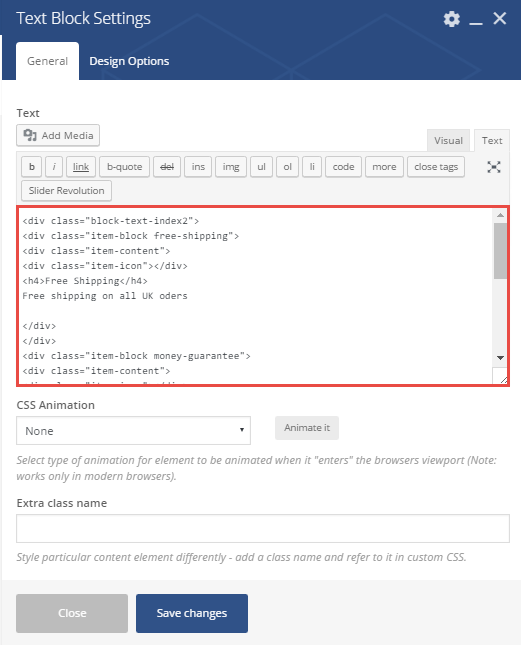Click into the Extra class name field

coord(263,528)
